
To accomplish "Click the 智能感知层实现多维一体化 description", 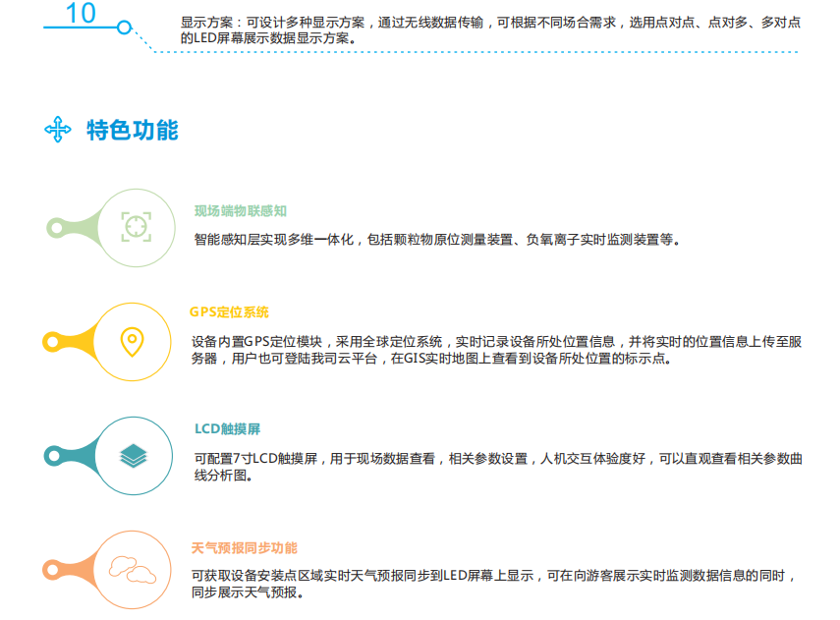I will tap(437, 240).
